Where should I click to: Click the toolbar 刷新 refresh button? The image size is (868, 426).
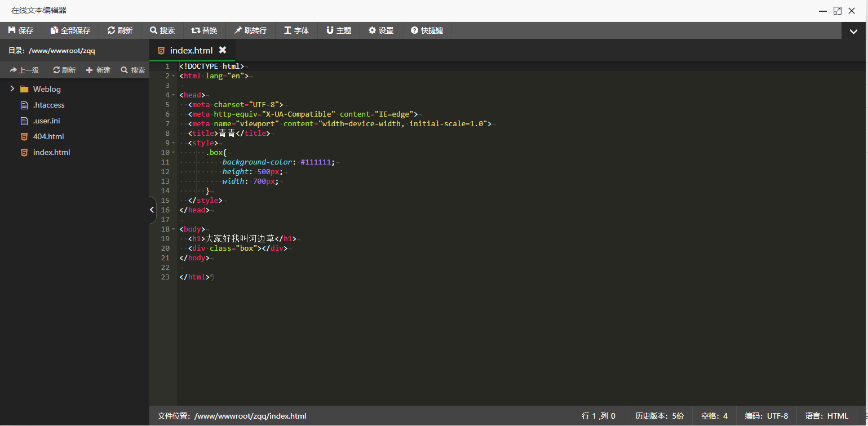click(x=120, y=30)
